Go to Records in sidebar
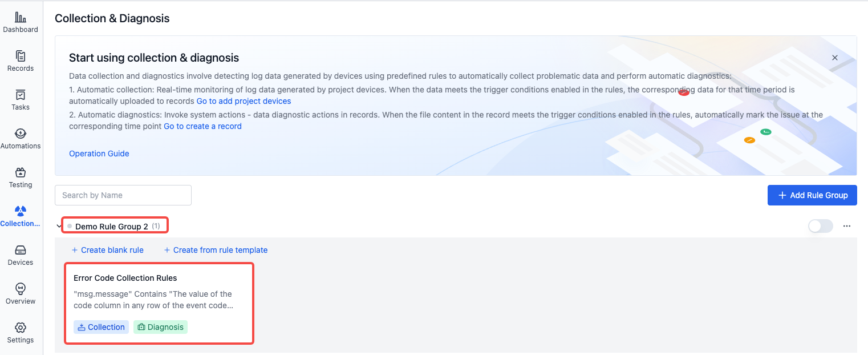Screen dimensions: 868x355 tap(21, 62)
